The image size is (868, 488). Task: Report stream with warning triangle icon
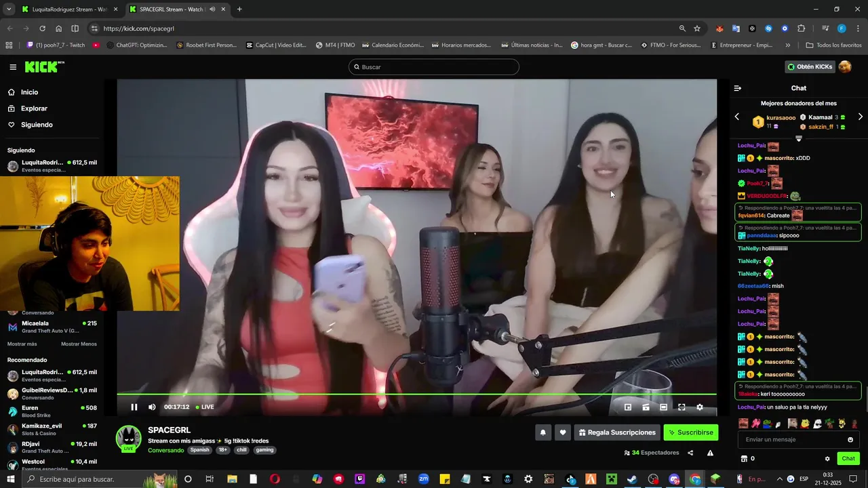click(710, 453)
